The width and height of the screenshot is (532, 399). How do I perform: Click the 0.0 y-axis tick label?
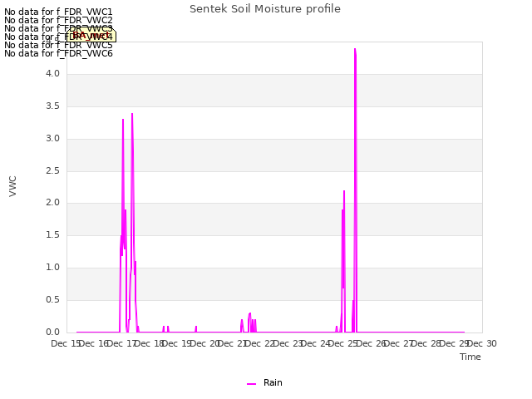coord(52,332)
